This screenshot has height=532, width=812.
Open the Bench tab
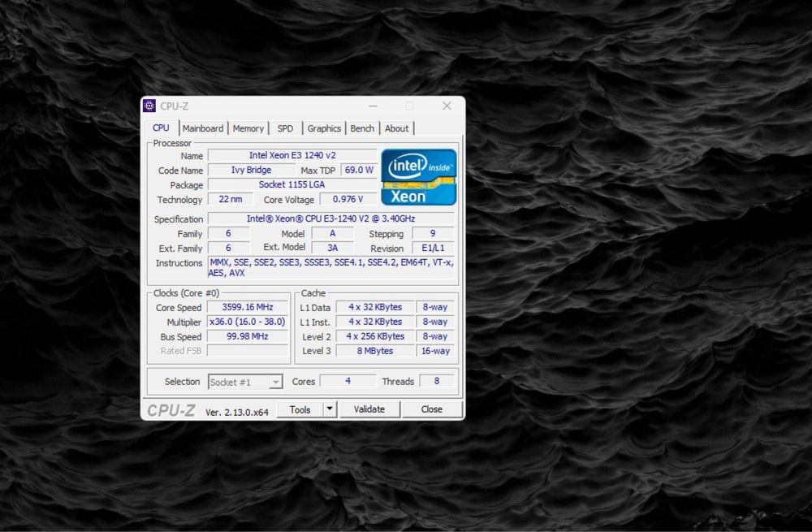coord(362,128)
